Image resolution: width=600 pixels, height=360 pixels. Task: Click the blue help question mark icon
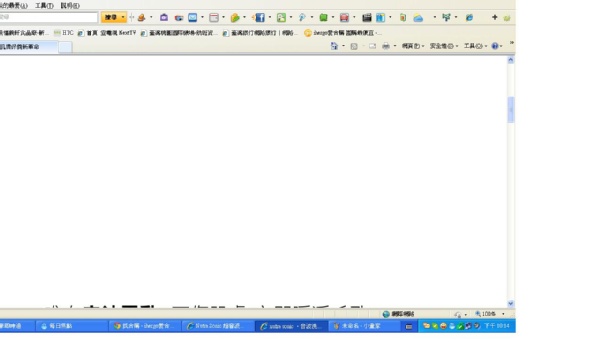coord(494,46)
